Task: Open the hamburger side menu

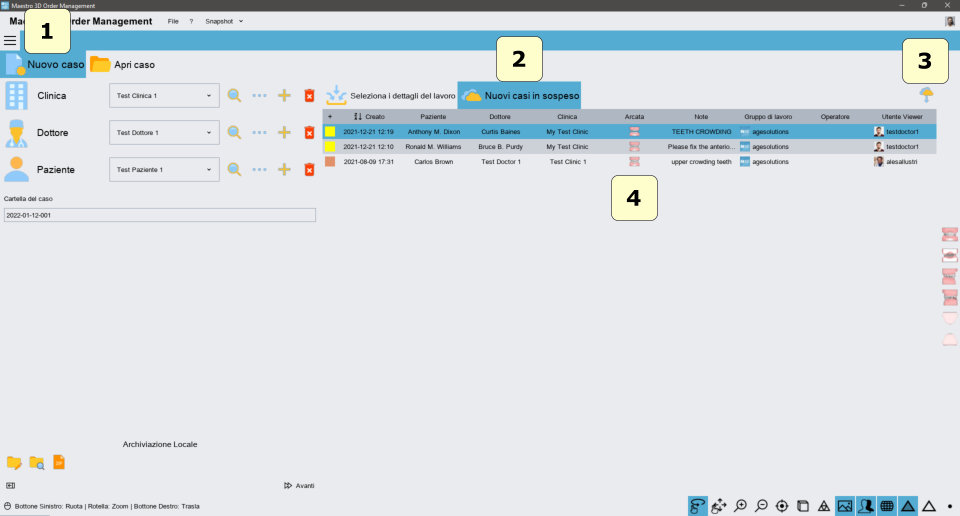Action: [x=10, y=41]
